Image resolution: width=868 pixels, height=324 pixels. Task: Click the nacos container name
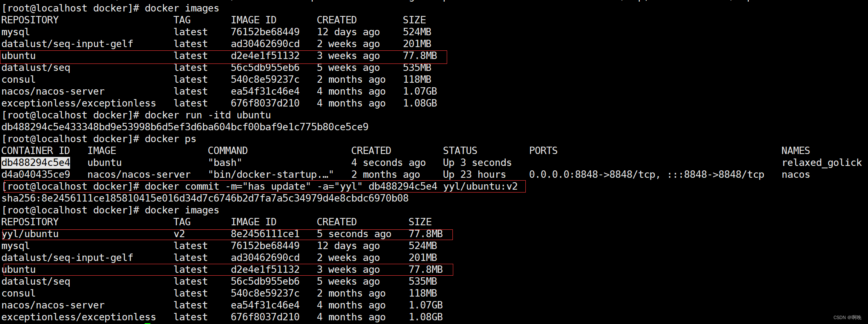(796, 174)
